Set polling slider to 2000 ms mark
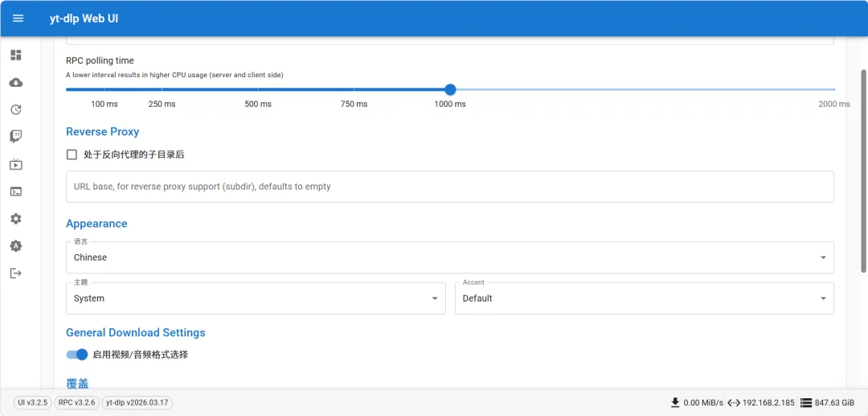Viewport: 868px width, 416px height. (834, 89)
